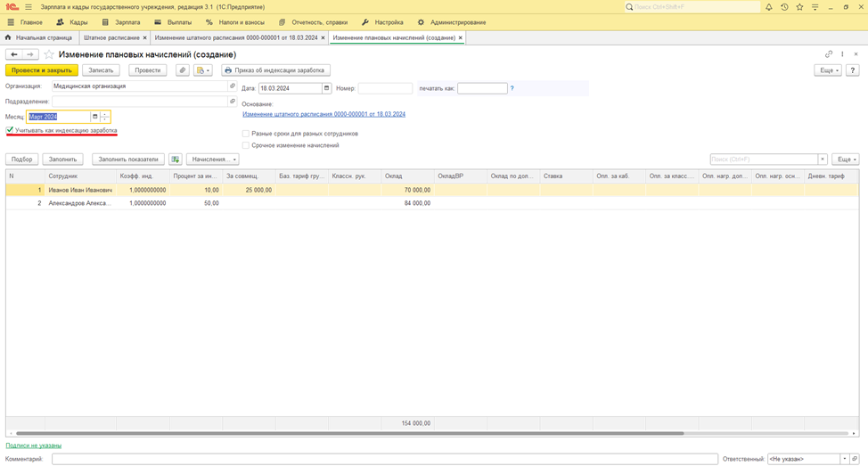This screenshot has width=868, height=466.
Task: Open organization field open-link icon
Action: point(233,86)
